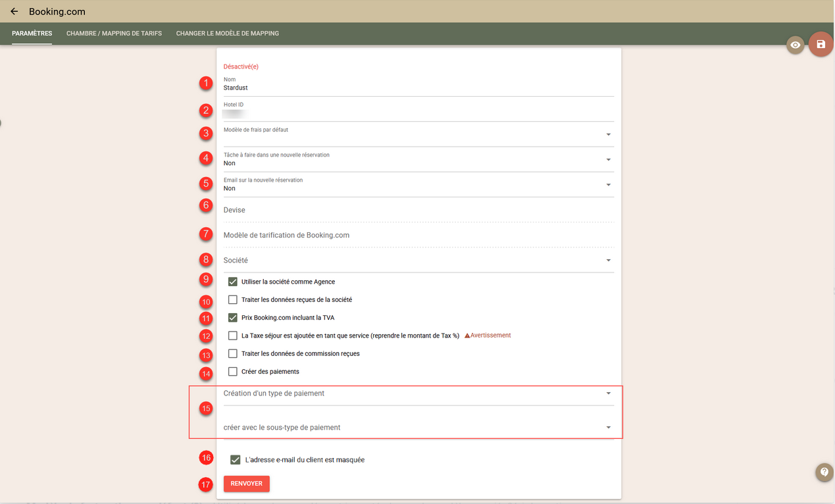Check La Taxe séjour est ajoutée checkbox

233,336
